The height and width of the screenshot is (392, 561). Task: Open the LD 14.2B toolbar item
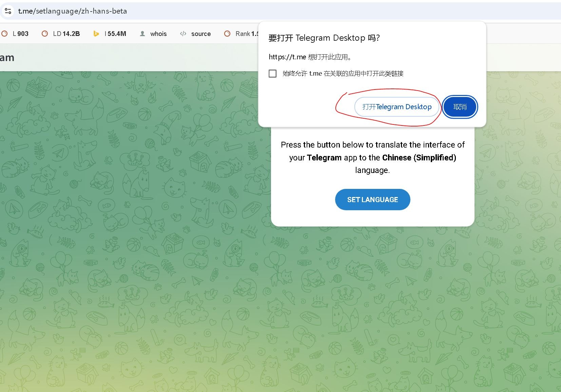[61, 34]
